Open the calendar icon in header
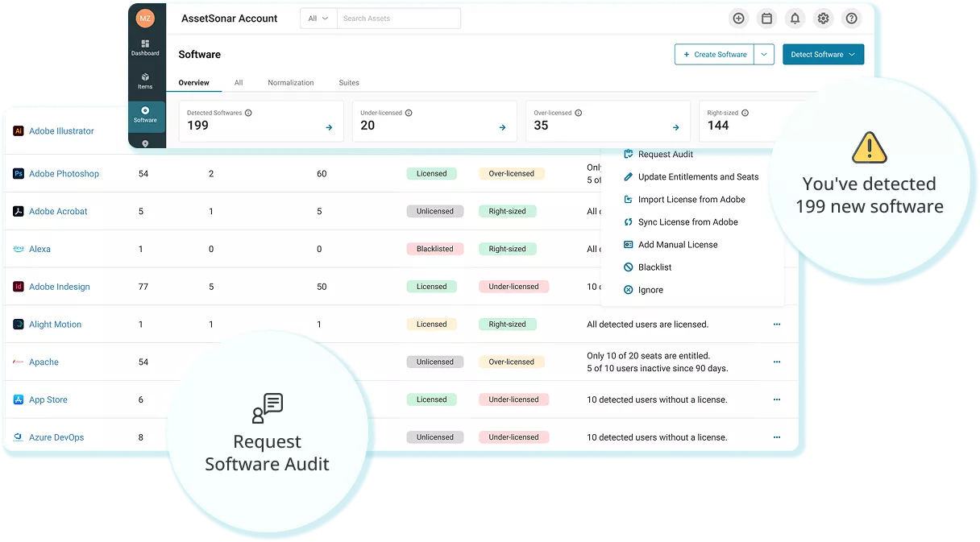 (x=766, y=19)
